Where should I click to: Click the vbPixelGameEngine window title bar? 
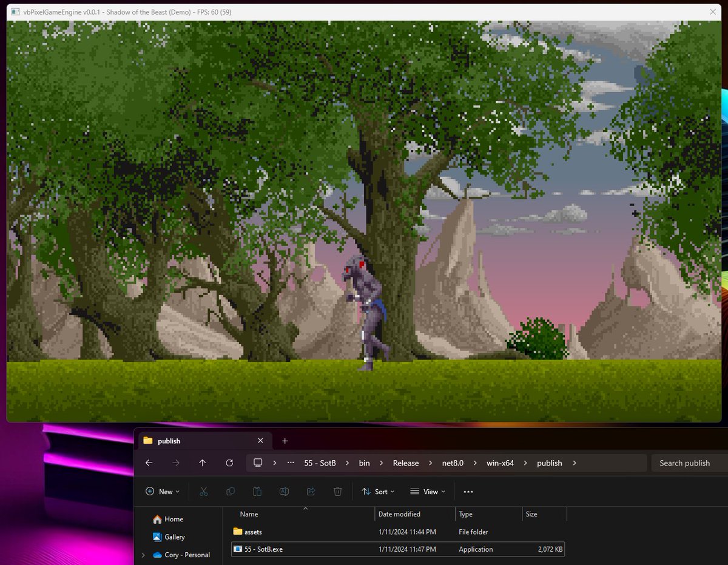pyautogui.click(x=364, y=12)
